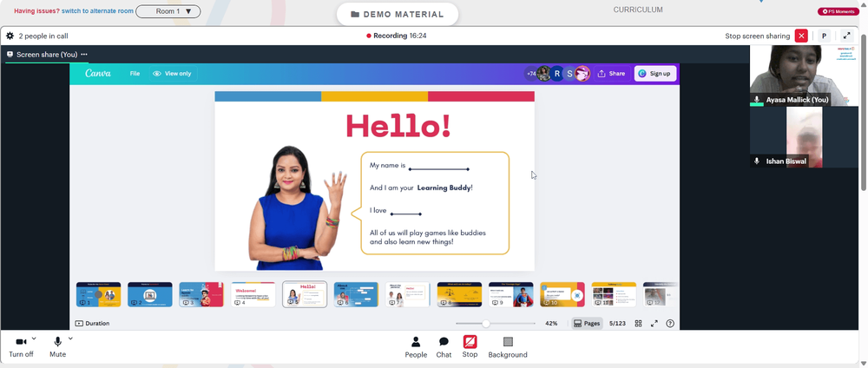The height and width of the screenshot is (368, 868).
Task: Select slide thumbnail 11
Action: pyautogui.click(x=614, y=294)
